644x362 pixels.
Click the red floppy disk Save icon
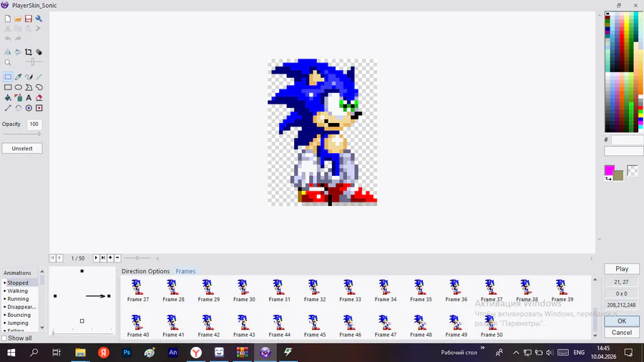pos(29,19)
